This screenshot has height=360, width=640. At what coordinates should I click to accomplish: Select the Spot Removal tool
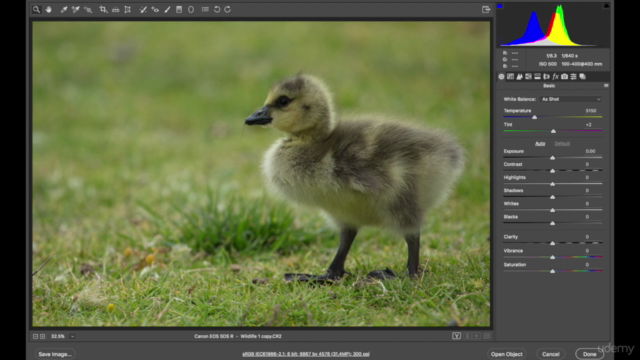[x=143, y=9]
